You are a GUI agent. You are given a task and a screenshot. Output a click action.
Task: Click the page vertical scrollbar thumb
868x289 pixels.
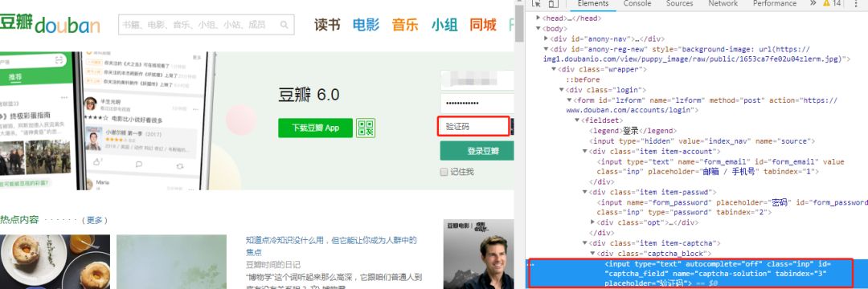tap(518, 23)
